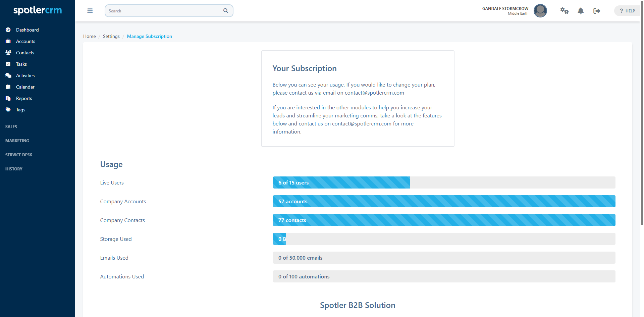Click the first contact@spotlercrm.com email link

tap(374, 93)
